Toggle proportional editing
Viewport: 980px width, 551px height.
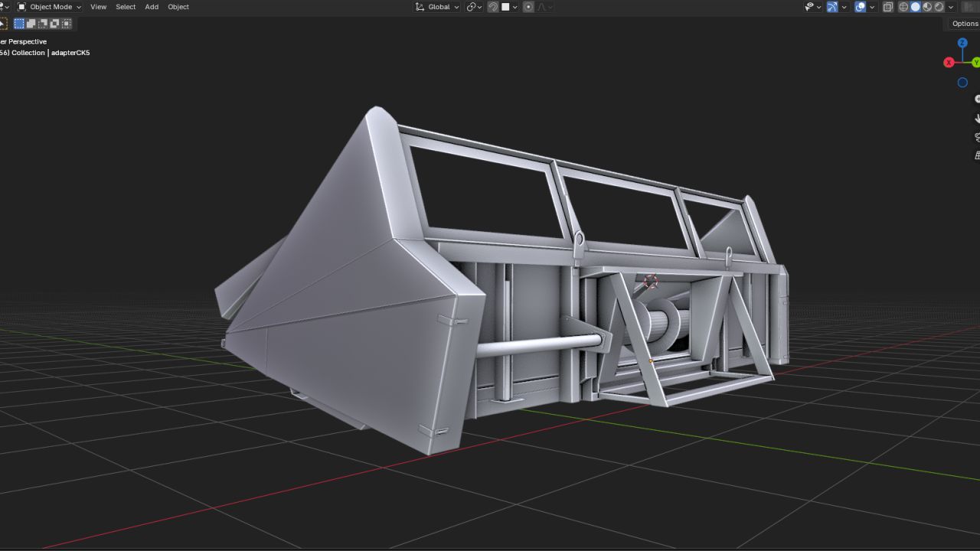click(528, 7)
